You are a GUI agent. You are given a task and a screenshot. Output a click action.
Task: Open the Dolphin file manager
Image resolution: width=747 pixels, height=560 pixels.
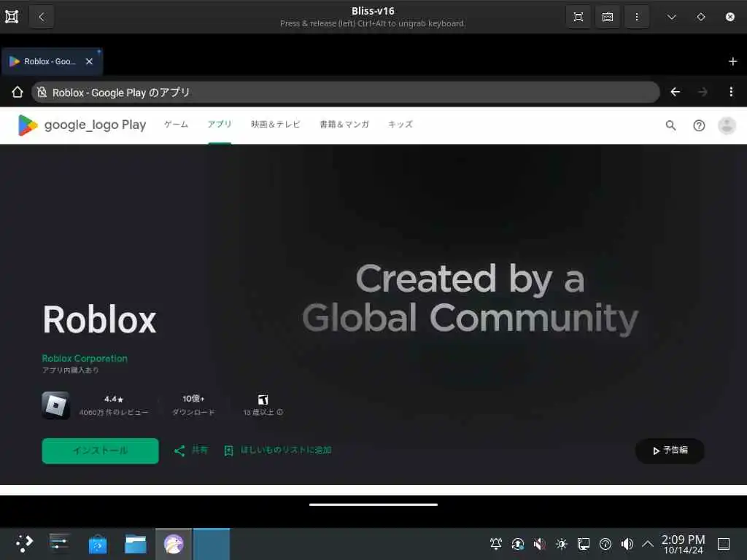(135, 544)
